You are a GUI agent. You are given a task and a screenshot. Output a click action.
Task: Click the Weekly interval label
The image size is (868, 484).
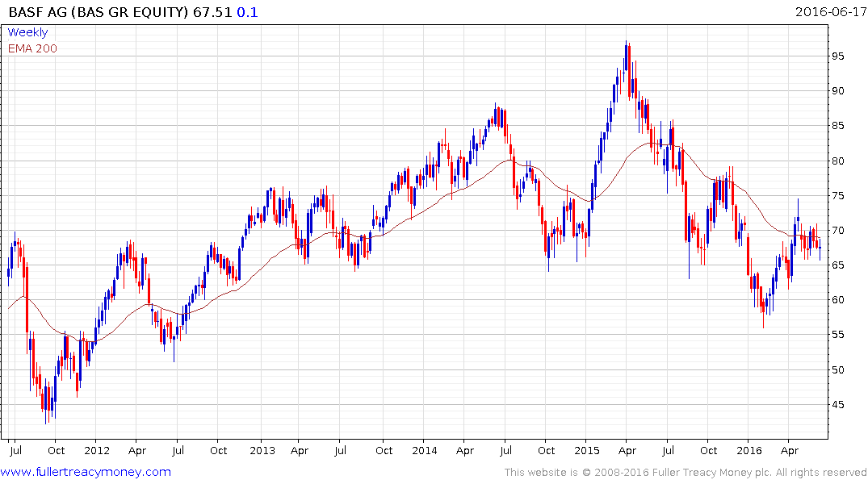(x=27, y=32)
